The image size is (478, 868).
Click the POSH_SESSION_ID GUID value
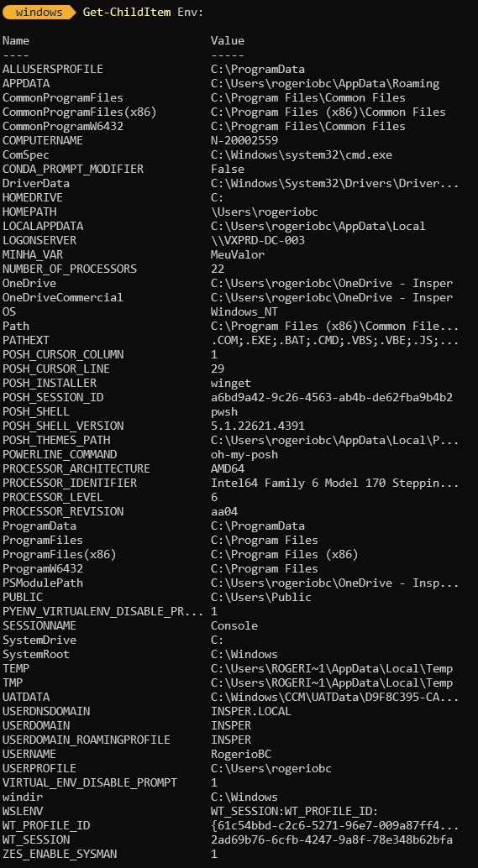click(x=332, y=397)
